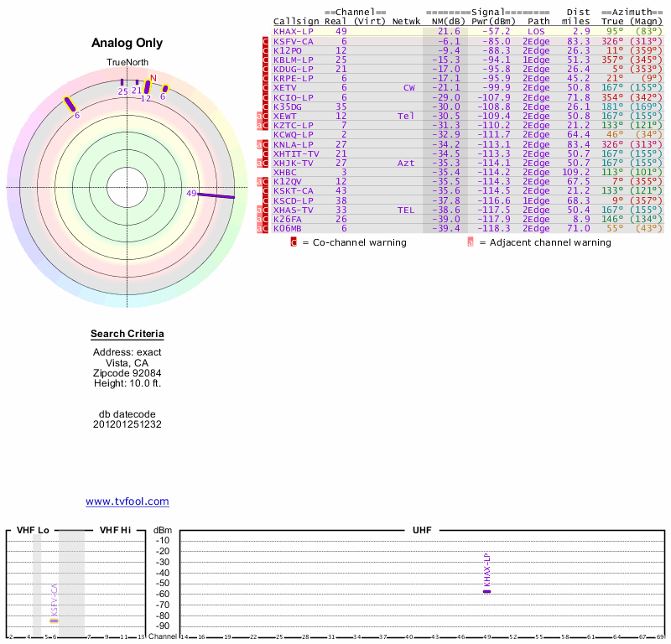
Task: Select the channel 49 bar on radar plot
Action: point(216,195)
